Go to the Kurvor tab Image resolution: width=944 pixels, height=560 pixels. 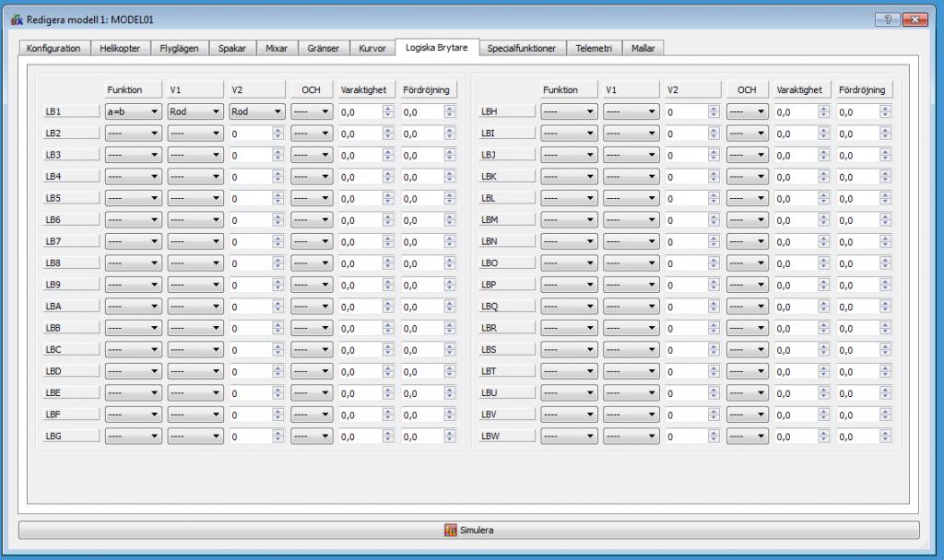point(372,48)
